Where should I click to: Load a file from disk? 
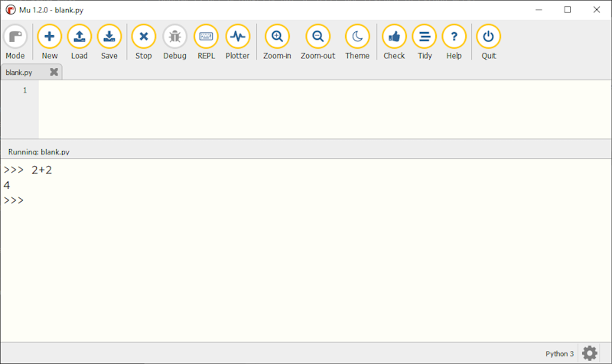80,42
